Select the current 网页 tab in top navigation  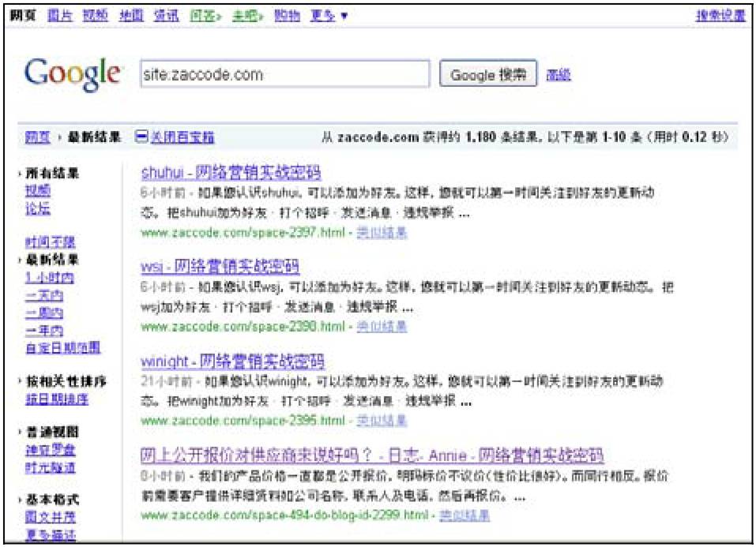(23, 16)
